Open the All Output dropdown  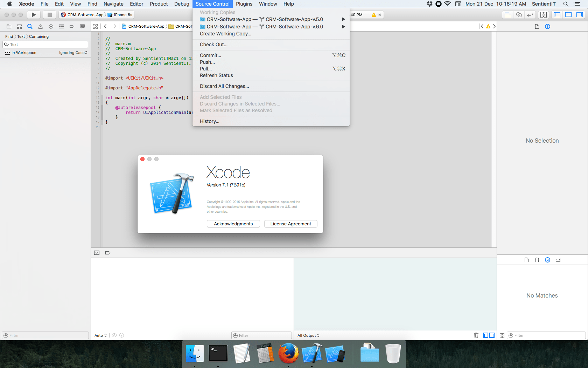(x=308, y=335)
